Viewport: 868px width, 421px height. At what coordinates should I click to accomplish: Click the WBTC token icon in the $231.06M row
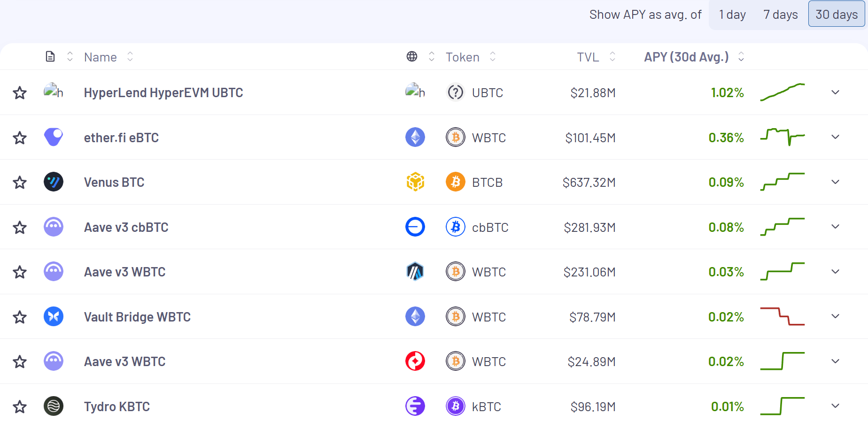pos(456,271)
